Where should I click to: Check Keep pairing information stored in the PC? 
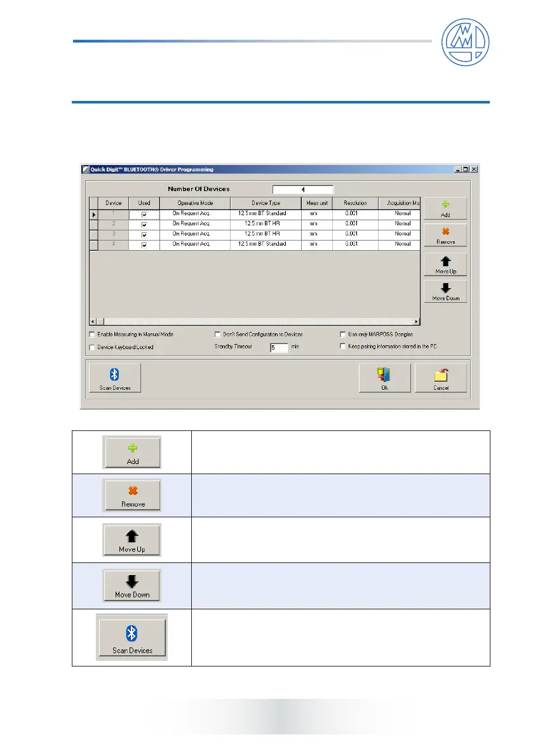coord(342,346)
